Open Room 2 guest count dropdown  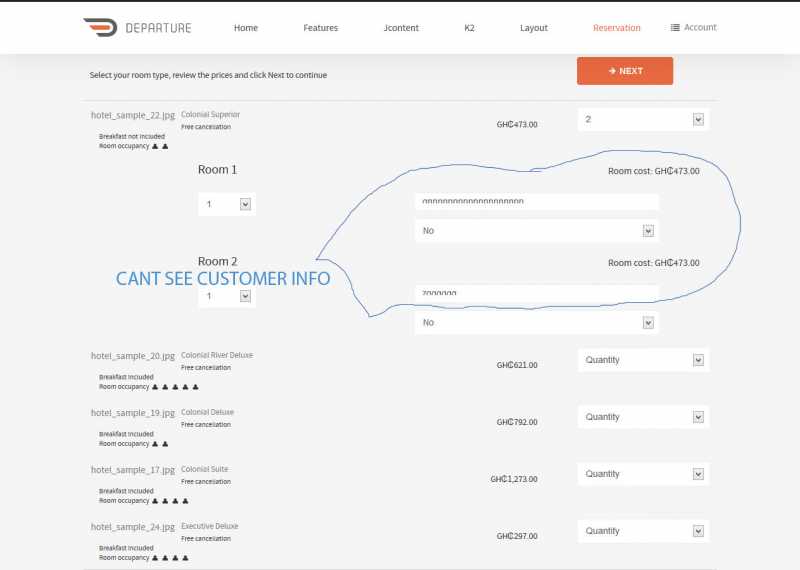227,296
